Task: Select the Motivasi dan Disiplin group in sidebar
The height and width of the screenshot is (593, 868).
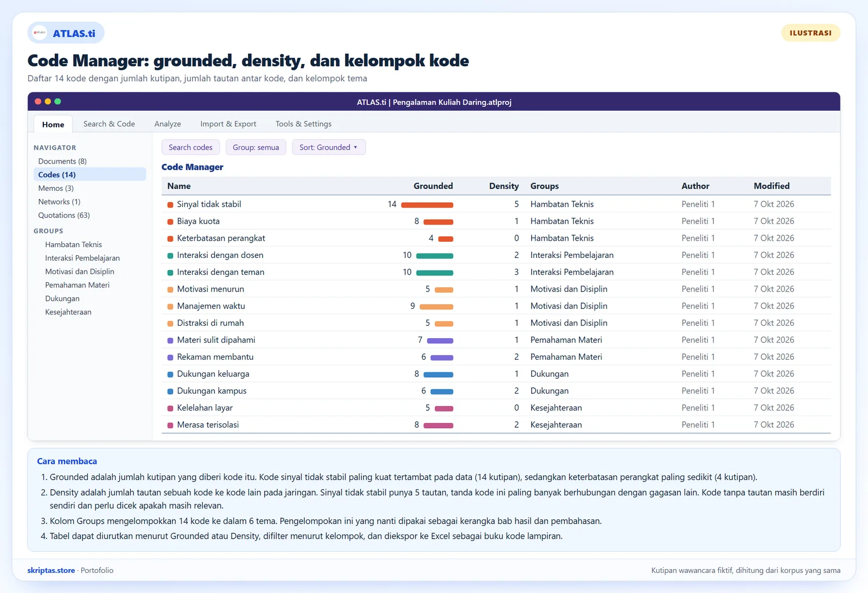Action: click(x=80, y=272)
